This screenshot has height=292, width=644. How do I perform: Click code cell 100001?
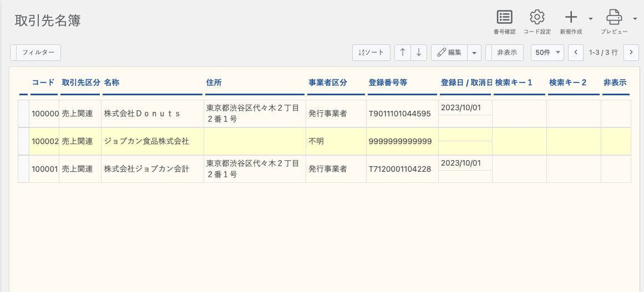44,169
